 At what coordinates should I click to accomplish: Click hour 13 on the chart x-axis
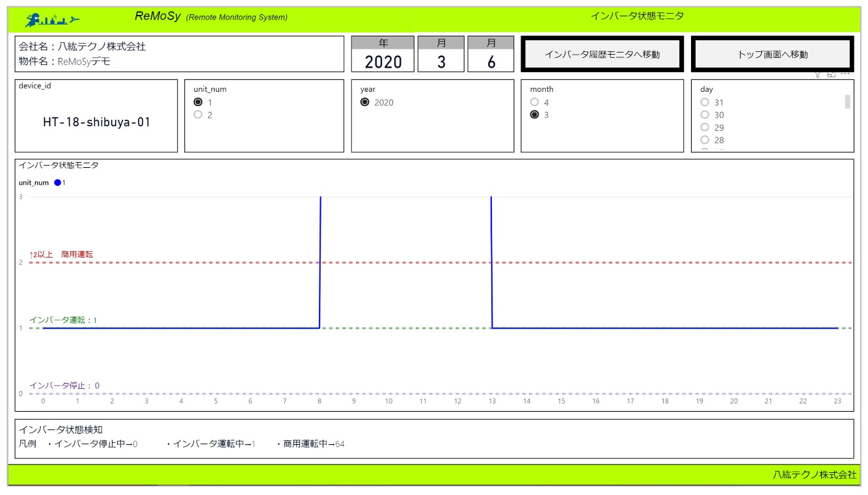click(x=492, y=401)
